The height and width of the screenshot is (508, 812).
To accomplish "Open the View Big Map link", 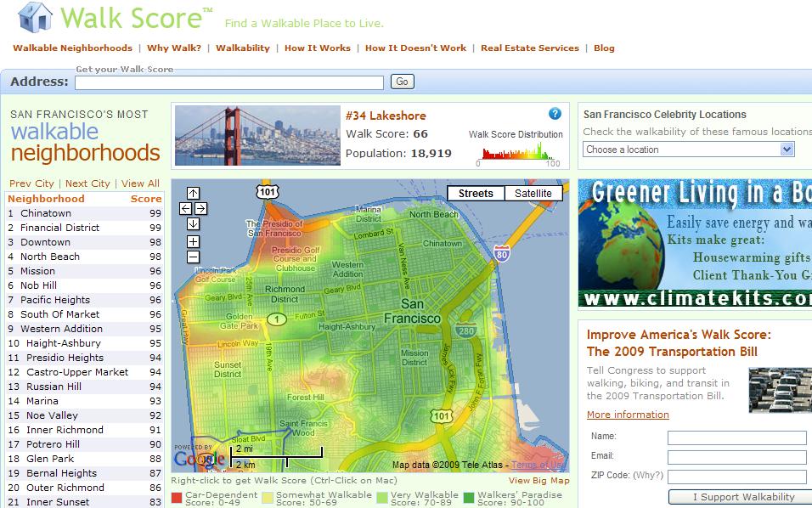I will click(539, 480).
